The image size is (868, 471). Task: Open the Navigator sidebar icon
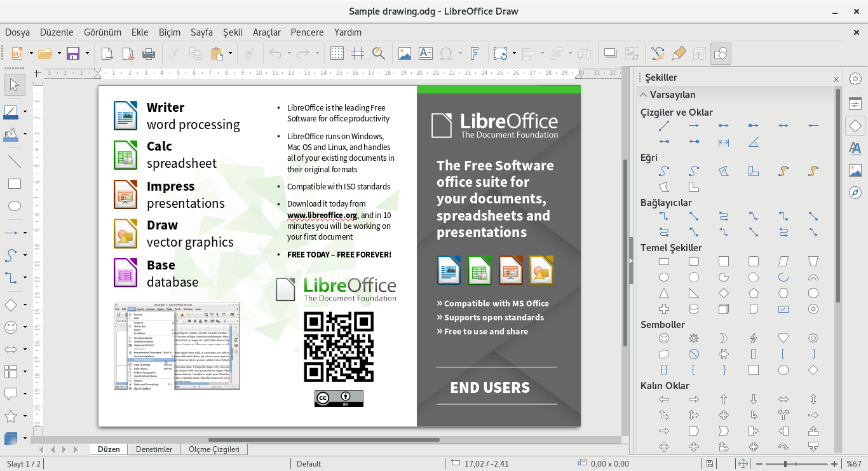(x=855, y=193)
